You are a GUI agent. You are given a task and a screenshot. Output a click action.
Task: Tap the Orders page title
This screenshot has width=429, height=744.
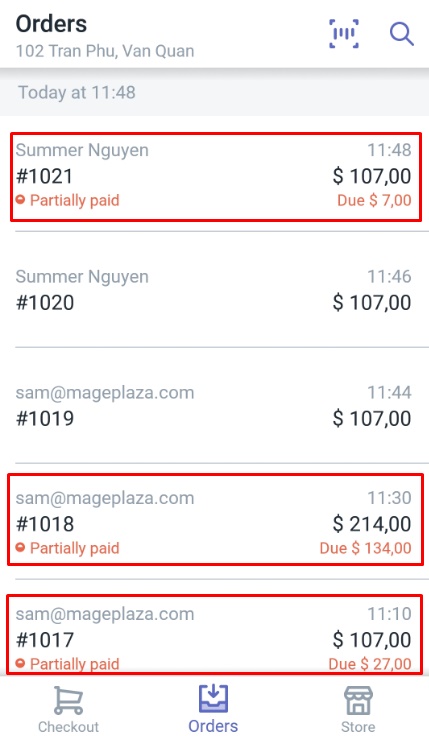point(51,24)
